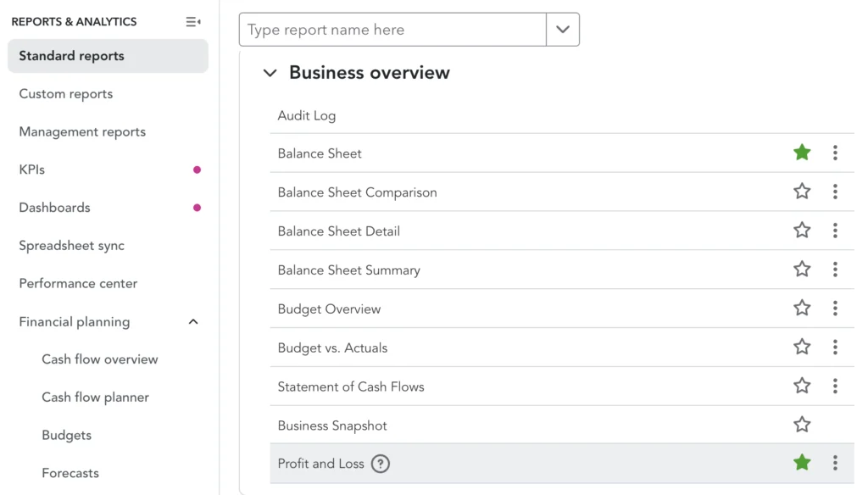Open more options for Balance Sheet Comparison
The image size is (868, 495).
[x=835, y=192]
